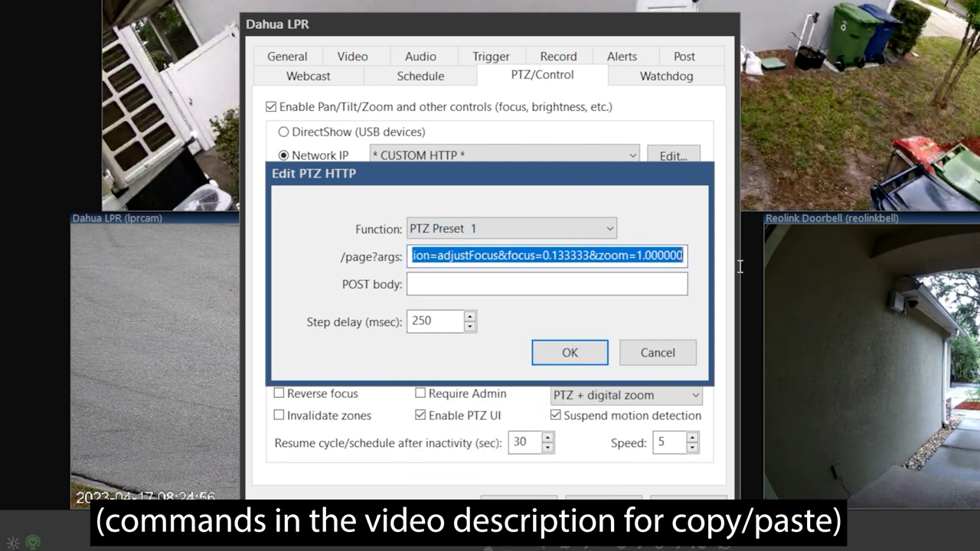980x551 pixels.
Task: Toggle the Reverse focus checkbox
Action: click(x=279, y=393)
